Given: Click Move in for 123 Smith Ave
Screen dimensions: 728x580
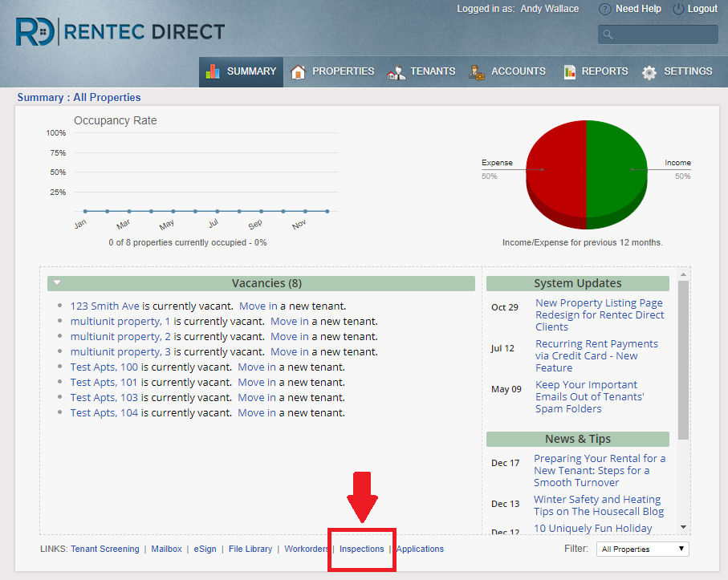Looking at the screenshot, I should (x=258, y=306).
